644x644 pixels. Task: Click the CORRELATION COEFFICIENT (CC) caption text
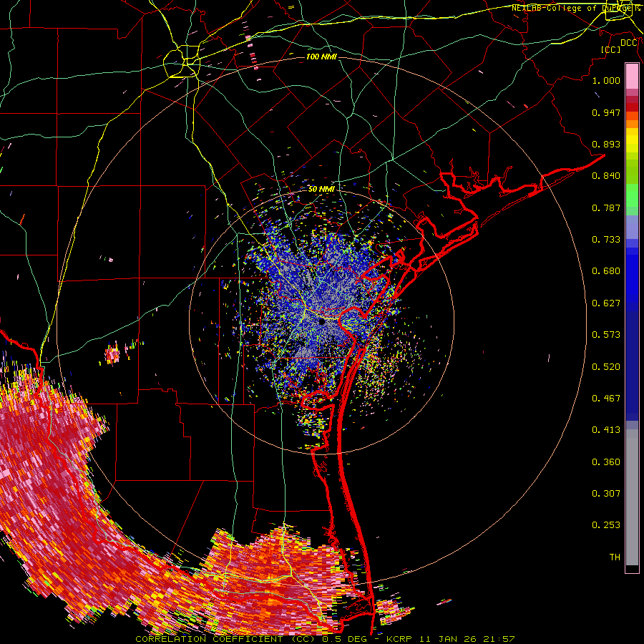pyautogui.click(x=225, y=639)
